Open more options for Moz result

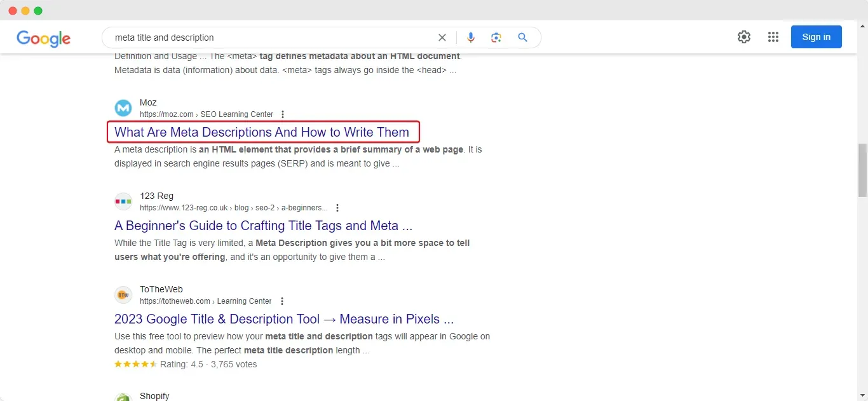[283, 114]
